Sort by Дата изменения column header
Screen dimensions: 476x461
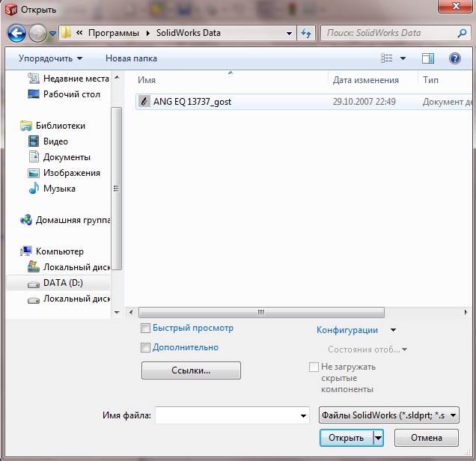point(365,80)
